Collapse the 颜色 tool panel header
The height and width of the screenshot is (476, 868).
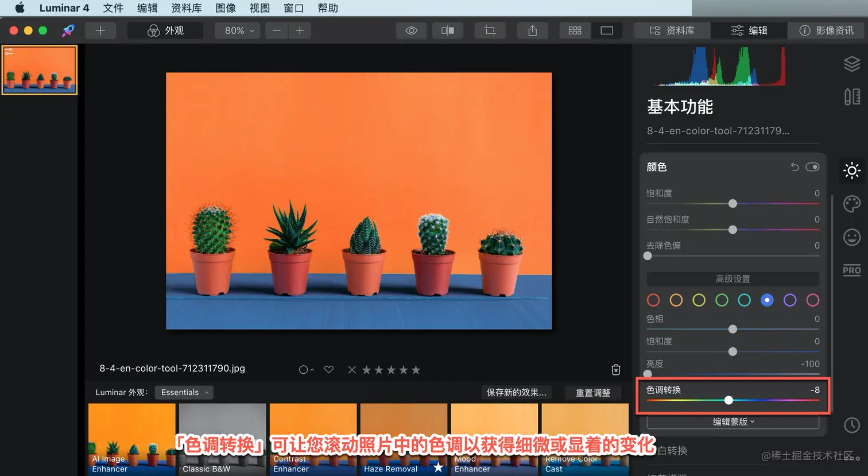click(657, 167)
